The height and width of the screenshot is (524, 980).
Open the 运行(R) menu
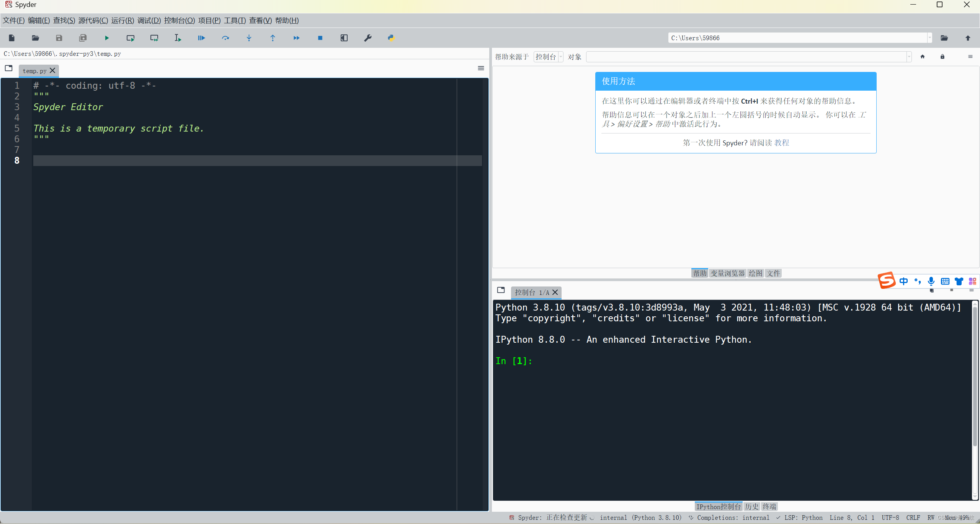click(122, 21)
